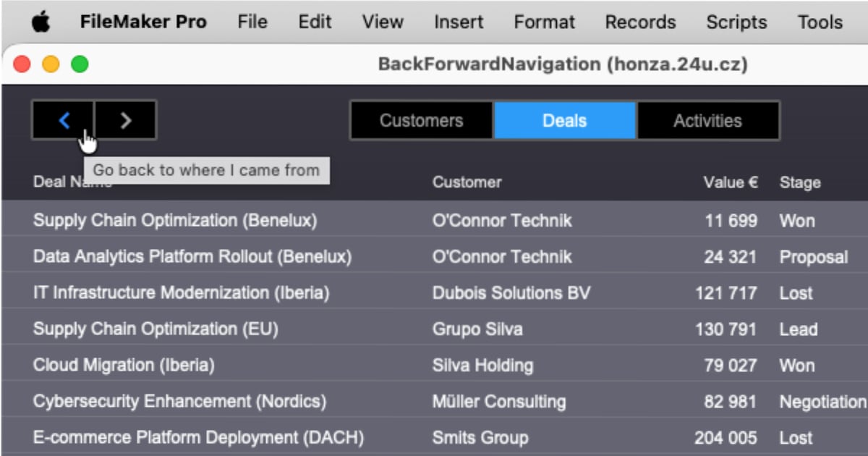Select the Supply Chain Optimization (Benelux) deal
Viewport: 868px width, 456px height.
click(x=175, y=221)
